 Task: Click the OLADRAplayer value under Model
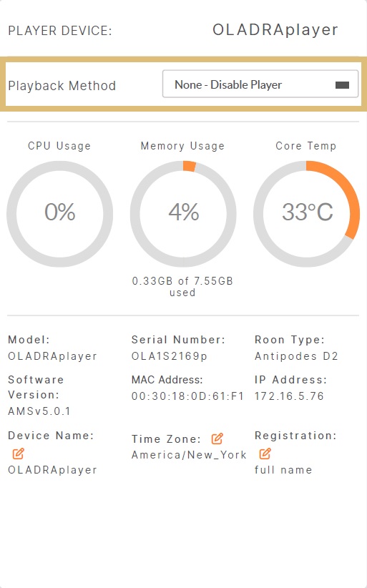pyautogui.click(x=52, y=356)
